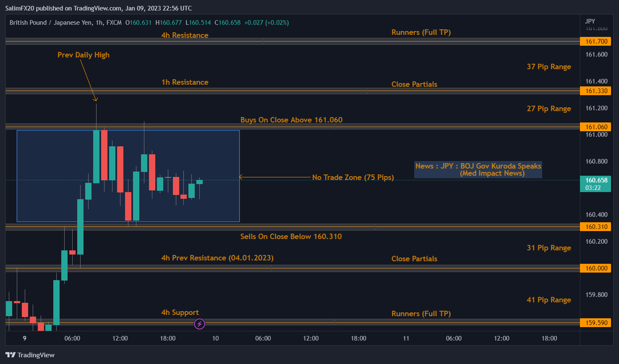The width and height of the screenshot is (619, 364).
Task: Open the SalimFX20 published on TradingView.com header
Action: tap(99, 8)
